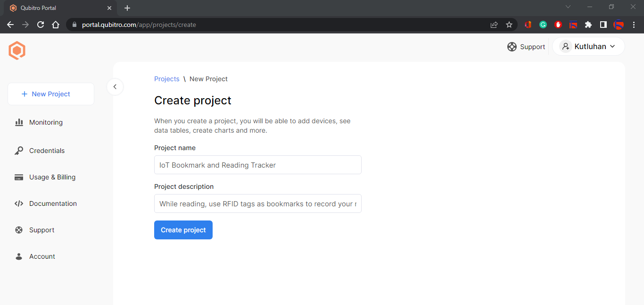Image resolution: width=644 pixels, height=305 pixels.
Task: Collapse the sidebar with the chevron button
Action: click(115, 87)
